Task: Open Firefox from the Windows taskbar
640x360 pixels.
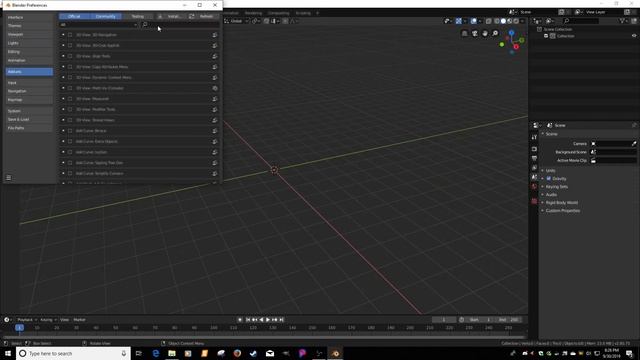Action: 237,353
